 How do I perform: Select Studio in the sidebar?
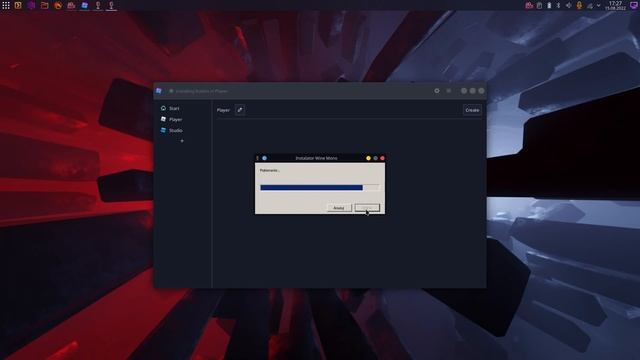pos(176,131)
